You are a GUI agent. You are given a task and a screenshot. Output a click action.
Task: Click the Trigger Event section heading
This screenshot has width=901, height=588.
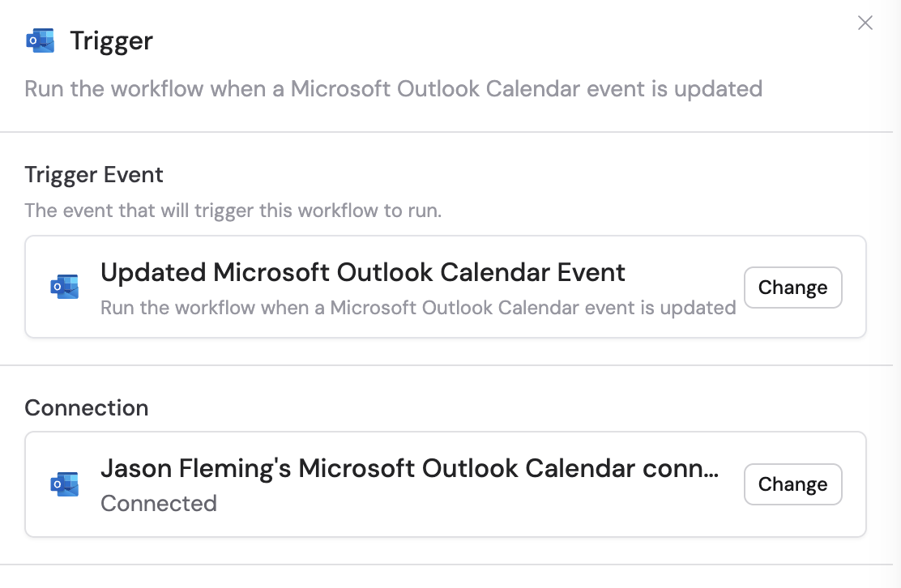[94, 174]
